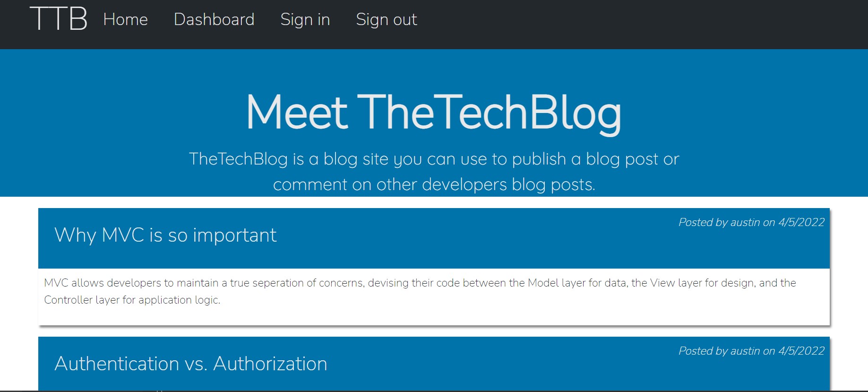Open the post titled 'Why MVC is so important'
Screen dimensions: 868x392
coord(165,235)
